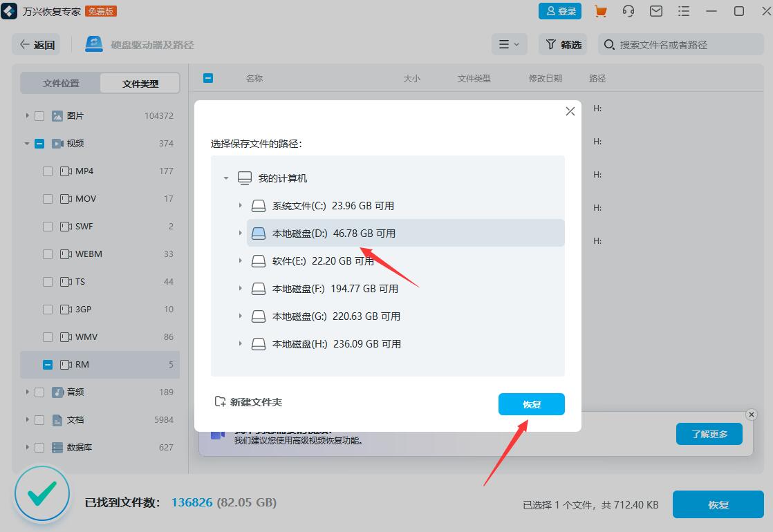Image resolution: width=773 pixels, height=532 pixels.
Task: Switch to the 文件类型 tab
Action: point(139,82)
